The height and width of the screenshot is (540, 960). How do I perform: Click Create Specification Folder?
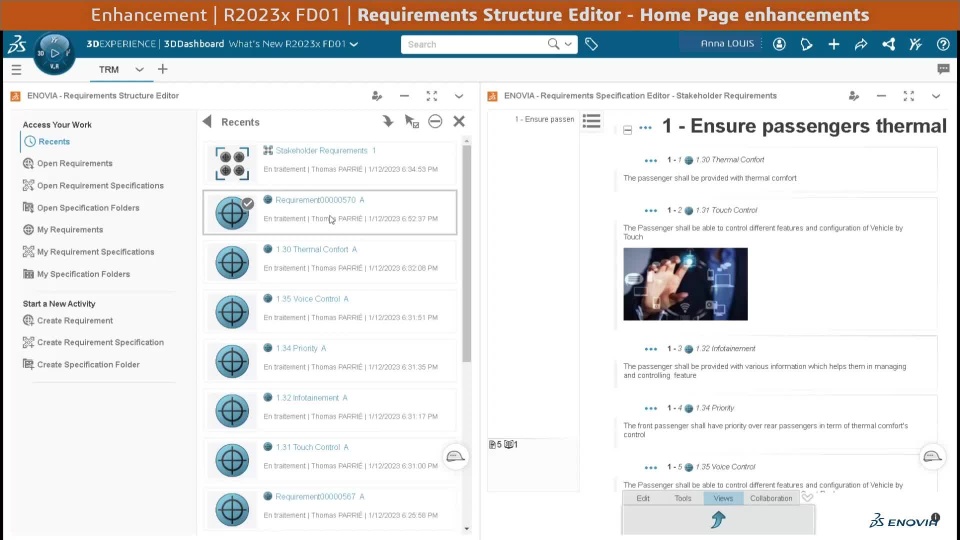pyautogui.click(x=81, y=364)
